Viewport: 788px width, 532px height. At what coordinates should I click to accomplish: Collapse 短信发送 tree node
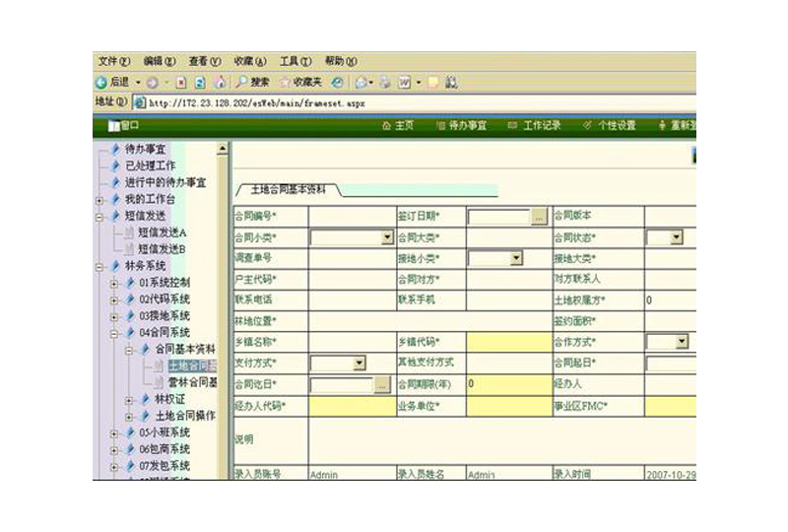coord(99,217)
